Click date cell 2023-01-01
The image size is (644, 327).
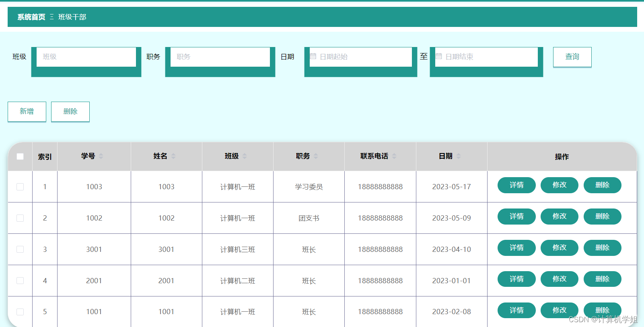pos(451,281)
